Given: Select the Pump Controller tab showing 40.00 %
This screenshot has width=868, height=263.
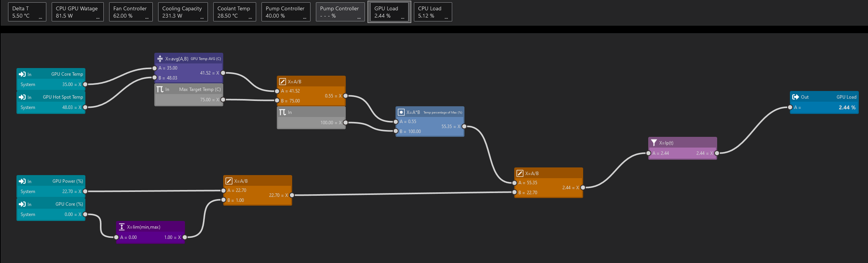Looking at the screenshot, I should coord(286,12).
